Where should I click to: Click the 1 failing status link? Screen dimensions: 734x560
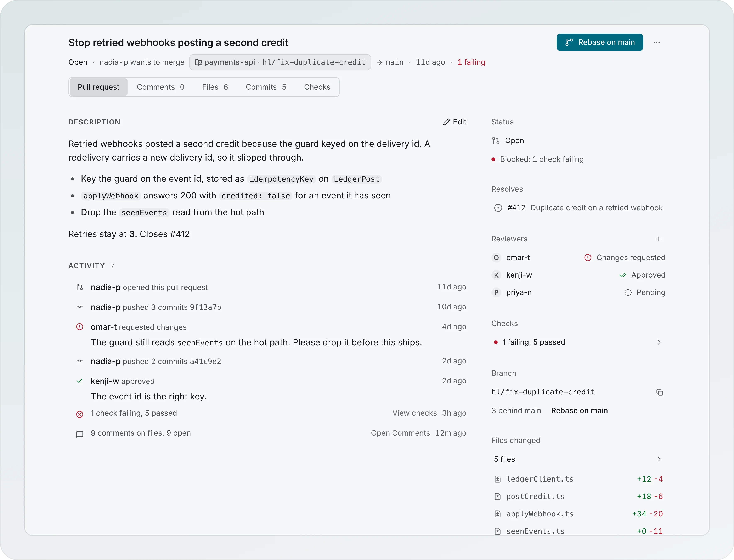click(x=471, y=62)
